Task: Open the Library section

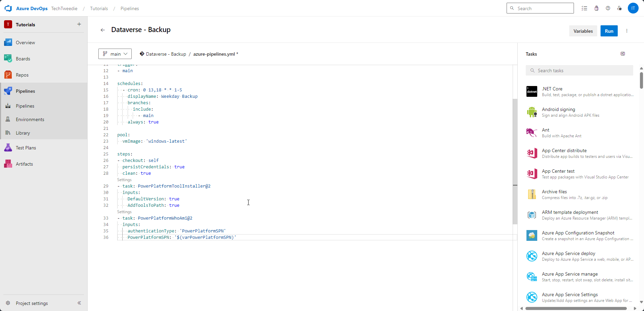Action: coord(23,133)
